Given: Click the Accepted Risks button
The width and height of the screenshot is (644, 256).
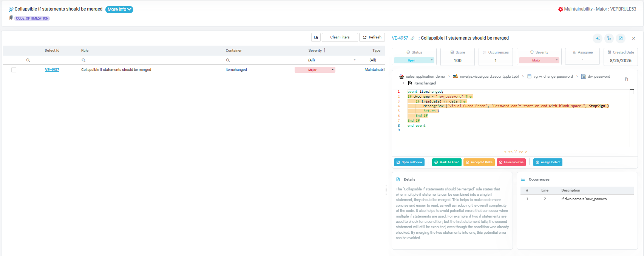Looking at the screenshot, I should tap(479, 162).
